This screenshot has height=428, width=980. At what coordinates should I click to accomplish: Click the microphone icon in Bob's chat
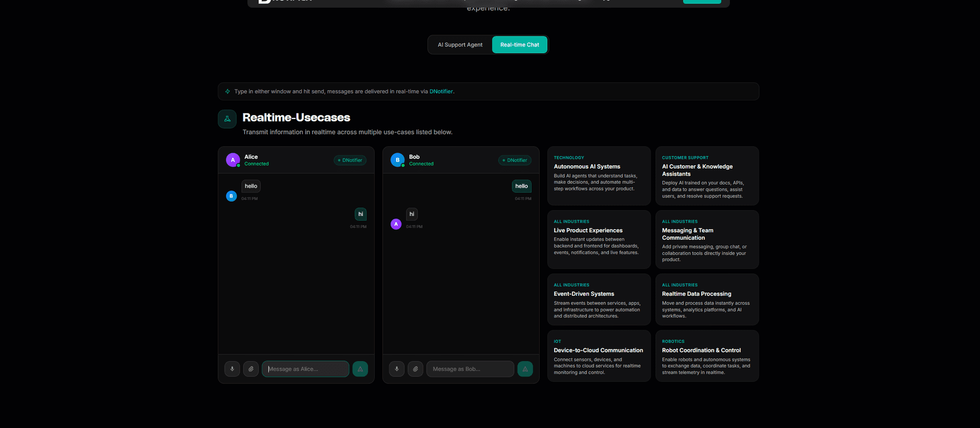point(397,369)
